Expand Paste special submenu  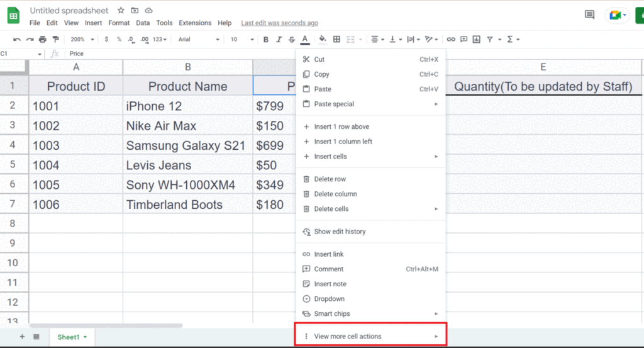click(370, 104)
